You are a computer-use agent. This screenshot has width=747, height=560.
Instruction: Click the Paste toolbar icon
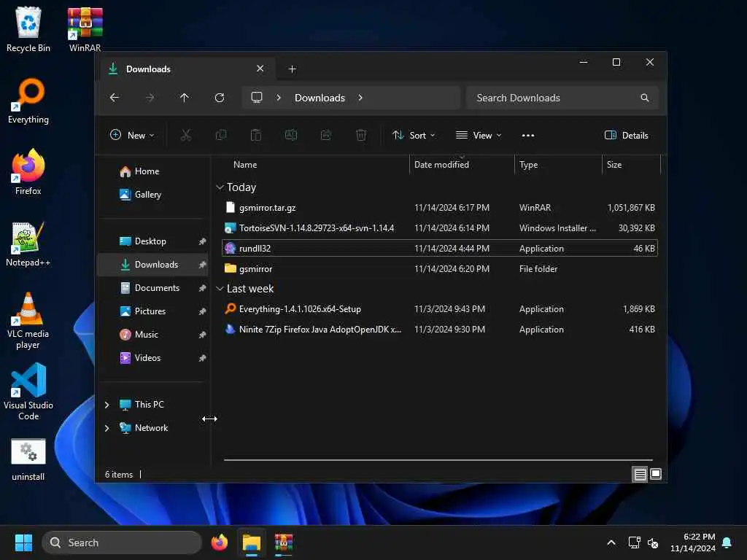pyautogui.click(x=256, y=135)
